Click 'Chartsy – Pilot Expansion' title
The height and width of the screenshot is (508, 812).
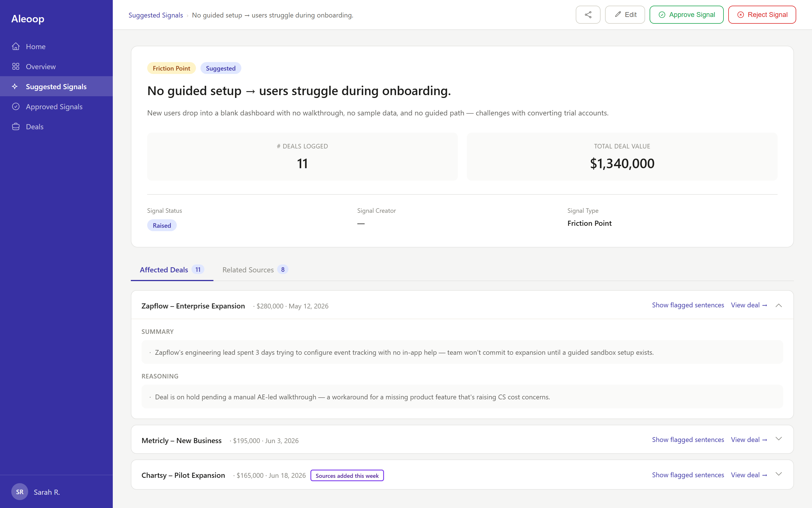pyautogui.click(x=183, y=475)
